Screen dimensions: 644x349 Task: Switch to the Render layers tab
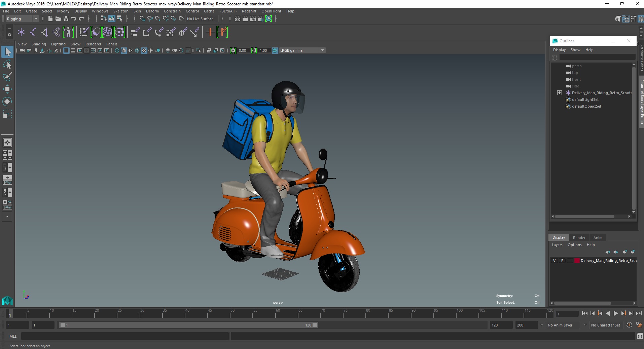[579, 237]
